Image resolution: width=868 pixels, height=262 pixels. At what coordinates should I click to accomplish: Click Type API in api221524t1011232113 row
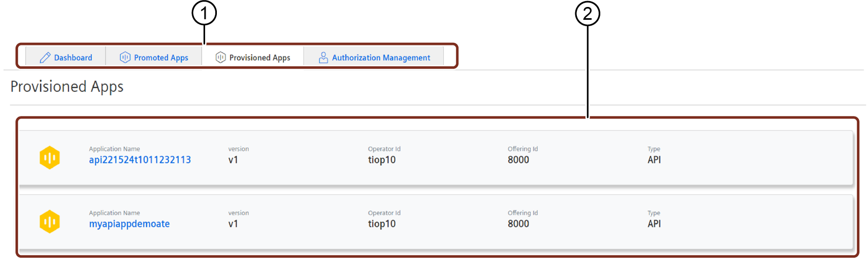654,160
